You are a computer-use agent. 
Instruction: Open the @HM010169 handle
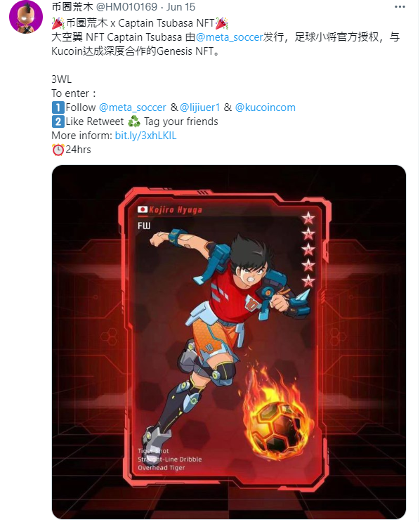pyautogui.click(x=126, y=6)
